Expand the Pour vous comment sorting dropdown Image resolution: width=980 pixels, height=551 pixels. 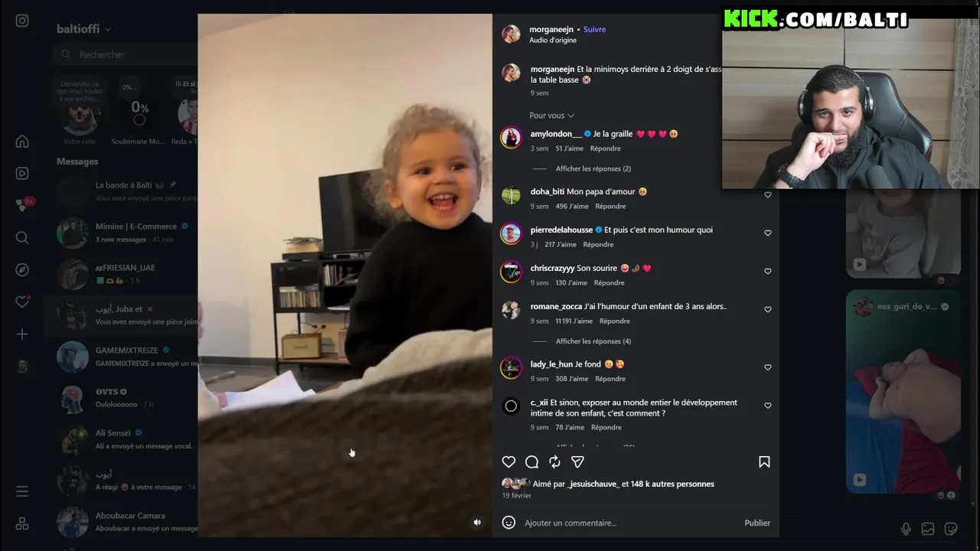tap(551, 116)
